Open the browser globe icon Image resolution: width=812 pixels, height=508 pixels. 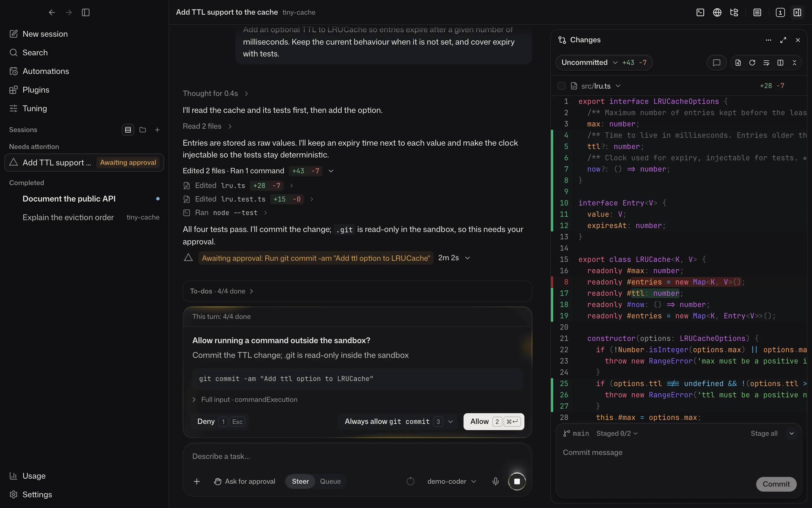point(717,12)
